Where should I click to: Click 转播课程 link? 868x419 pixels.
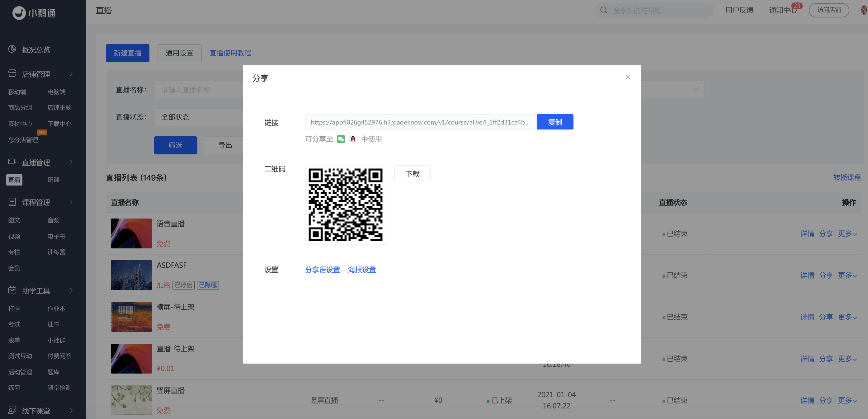847,177
